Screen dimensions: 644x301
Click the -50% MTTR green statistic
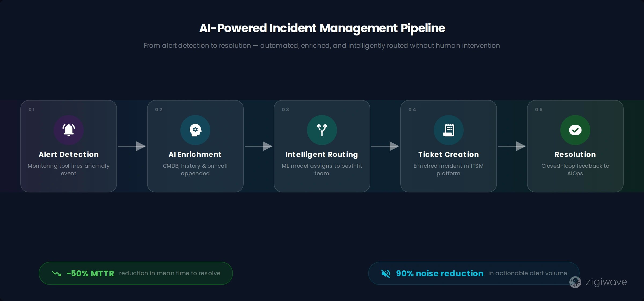pos(90,274)
